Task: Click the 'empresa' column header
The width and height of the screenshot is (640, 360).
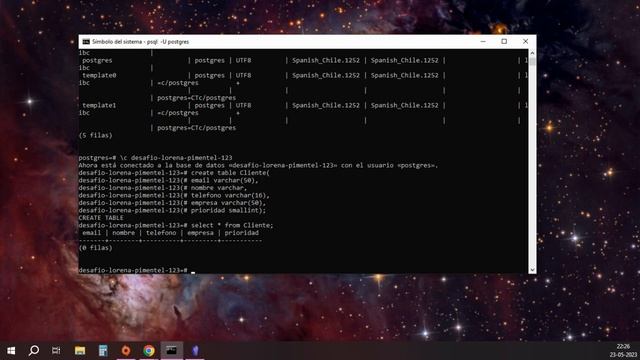Action: (200, 233)
